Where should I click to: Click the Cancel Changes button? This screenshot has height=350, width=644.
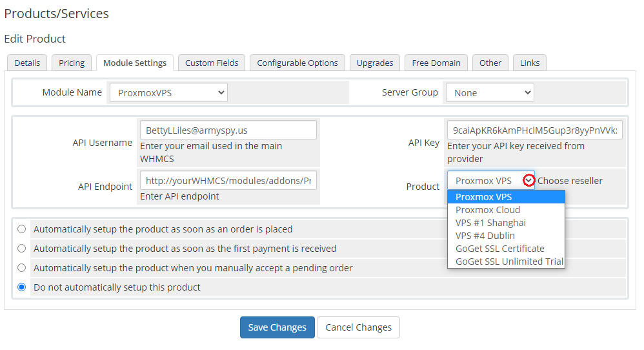359,327
